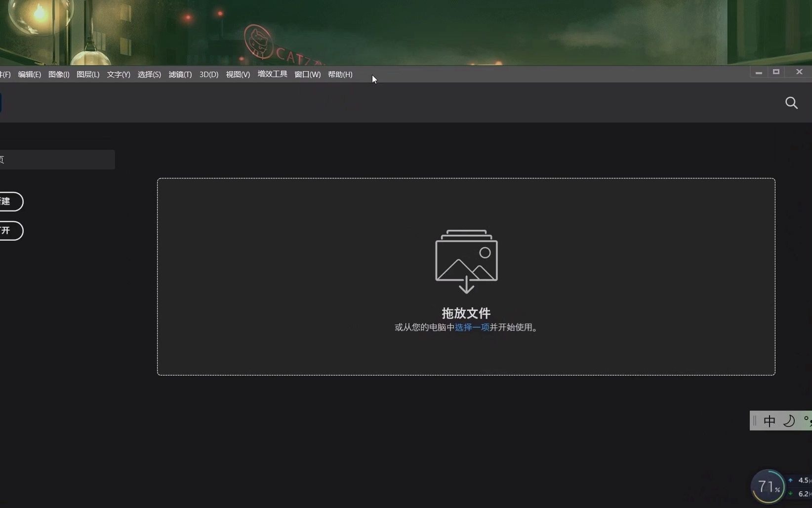Toggle the moon night-mode icon
The image size is (812, 508).
[789, 421]
